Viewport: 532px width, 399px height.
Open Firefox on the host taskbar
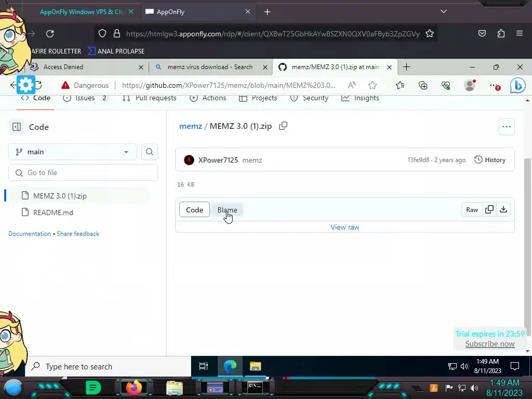pyautogui.click(x=134, y=388)
